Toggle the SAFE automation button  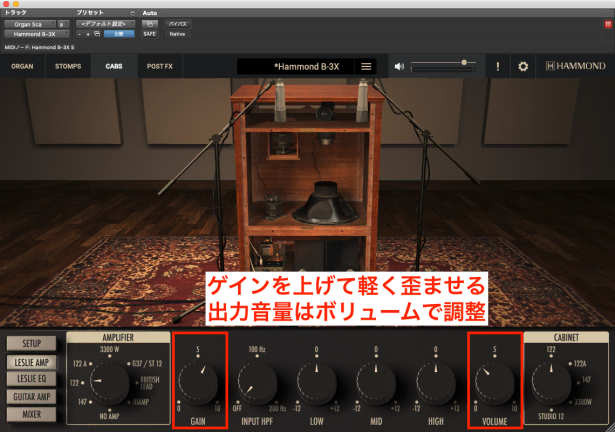coord(150,34)
